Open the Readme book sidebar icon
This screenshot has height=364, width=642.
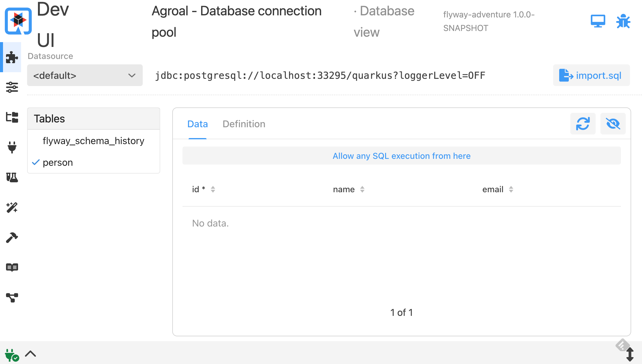tap(12, 267)
